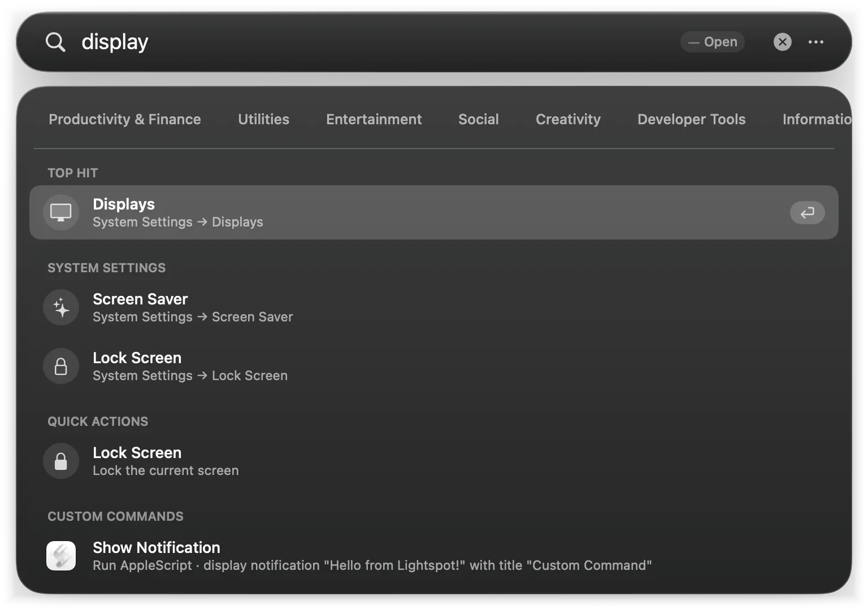868x610 pixels.
Task: Open System Settings → Lock Screen result
Action: click(x=434, y=366)
